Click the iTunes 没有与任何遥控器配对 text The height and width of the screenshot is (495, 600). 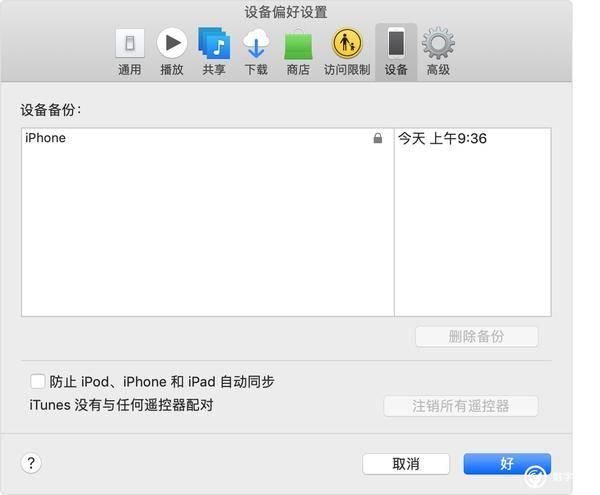121,405
